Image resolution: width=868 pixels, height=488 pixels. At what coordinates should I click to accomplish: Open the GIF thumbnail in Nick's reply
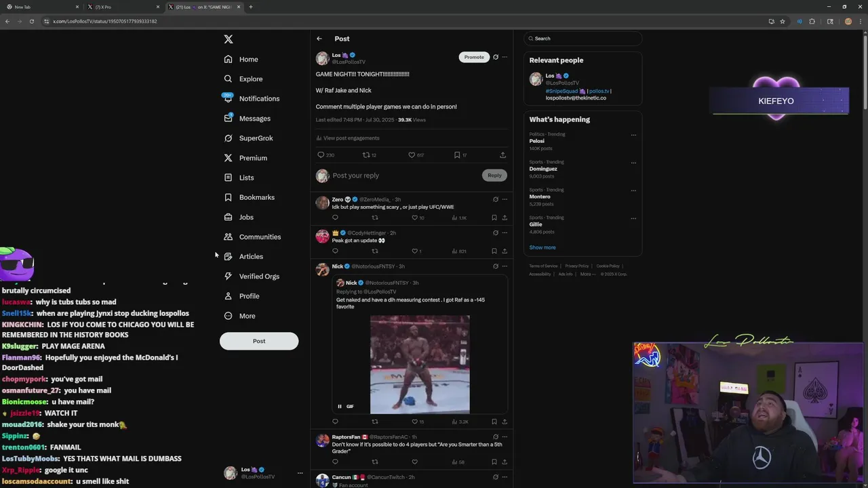pyautogui.click(x=420, y=364)
